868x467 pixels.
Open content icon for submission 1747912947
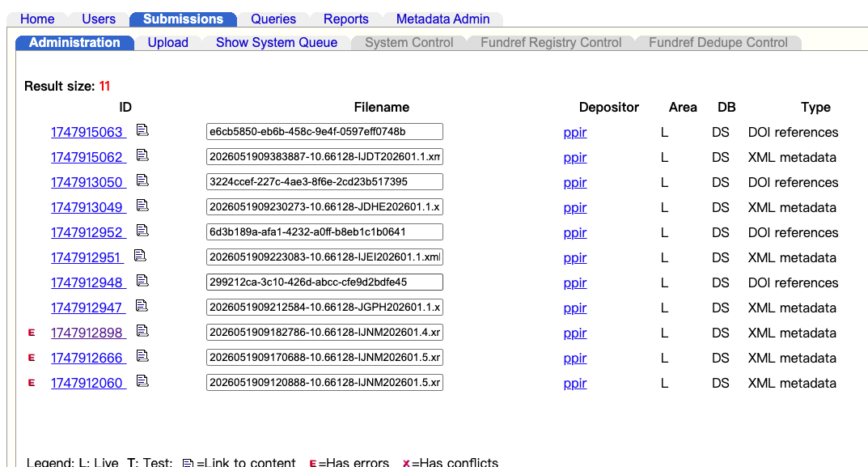142,306
